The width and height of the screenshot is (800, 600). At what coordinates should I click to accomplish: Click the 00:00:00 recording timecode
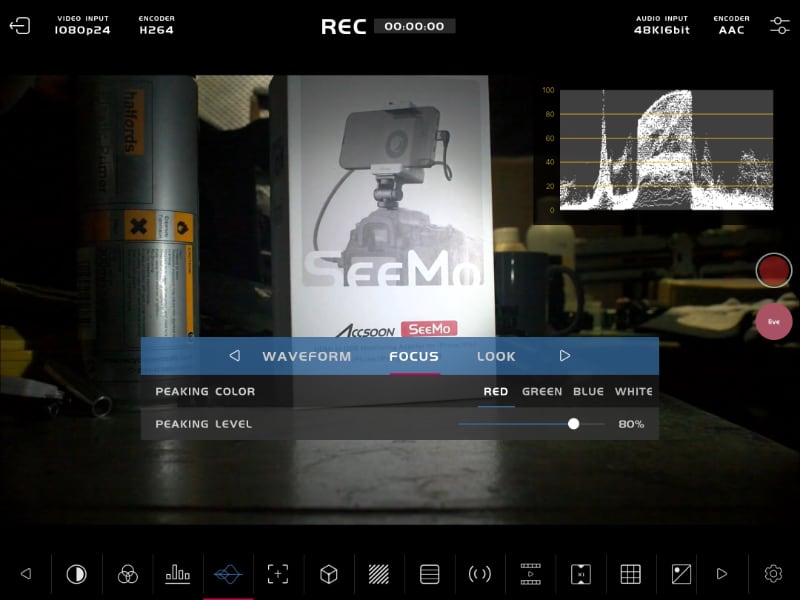click(414, 26)
